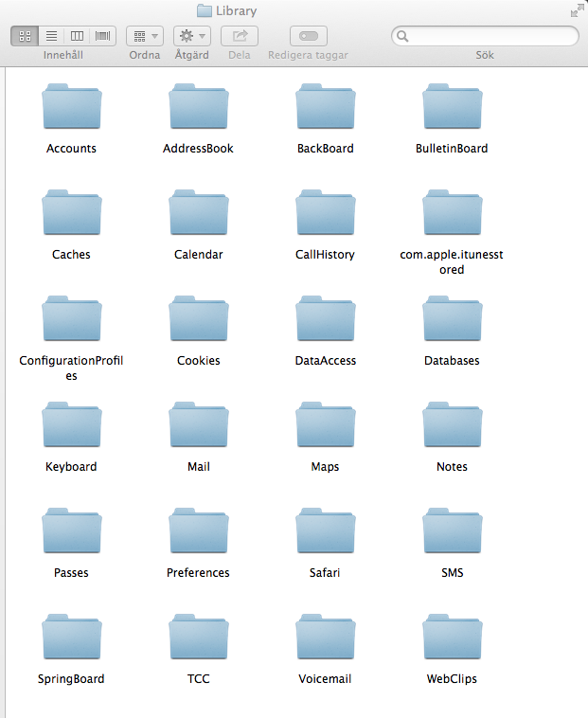Toggle full screen with the arrows icon
588x718 pixels.
pyautogui.click(x=577, y=10)
